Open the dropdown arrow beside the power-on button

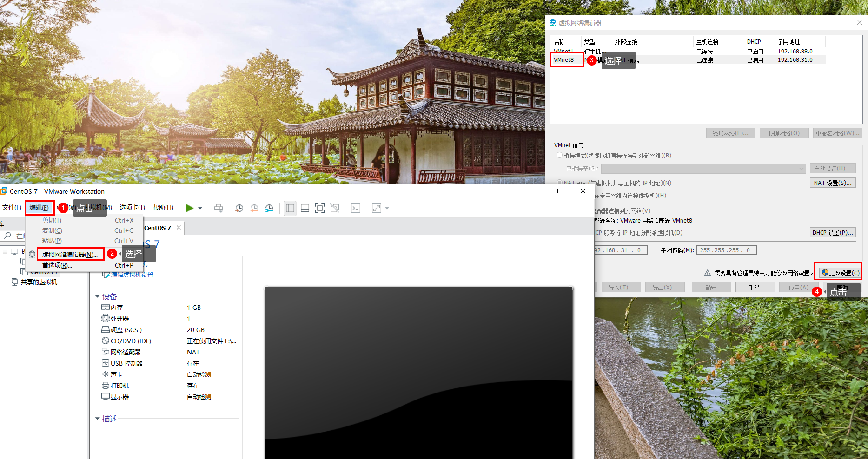click(x=200, y=208)
